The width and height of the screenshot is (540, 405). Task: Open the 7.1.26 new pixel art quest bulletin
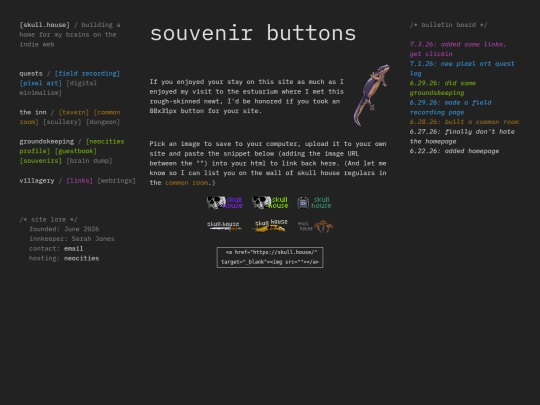click(462, 69)
